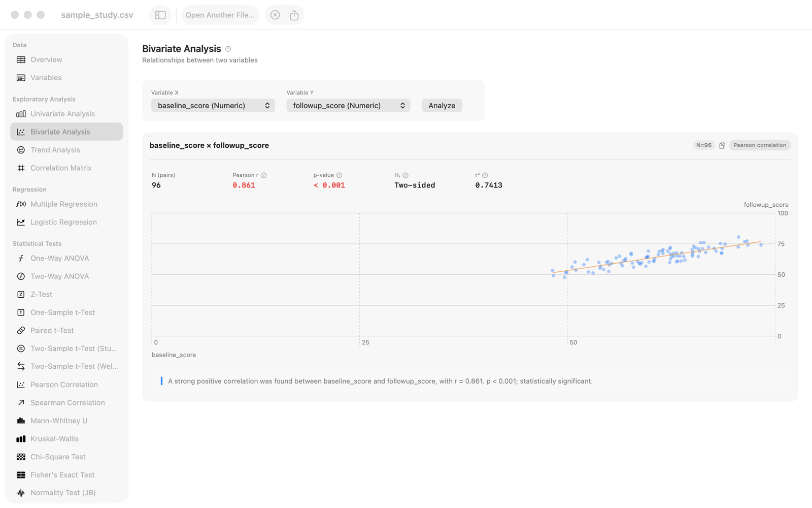This screenshot has width=812, height=508.
Task: Open the Variable X dropdown
Action: tap(213, 106)
